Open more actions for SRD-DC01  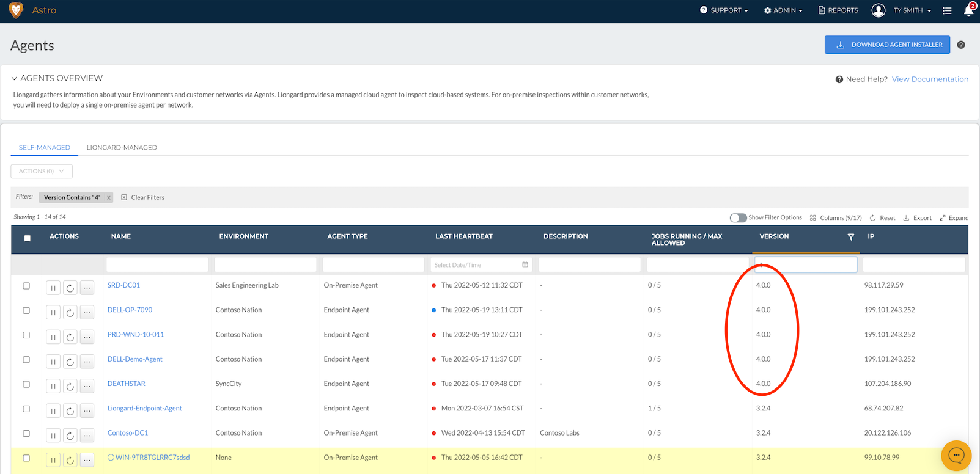tap(87, 288)
